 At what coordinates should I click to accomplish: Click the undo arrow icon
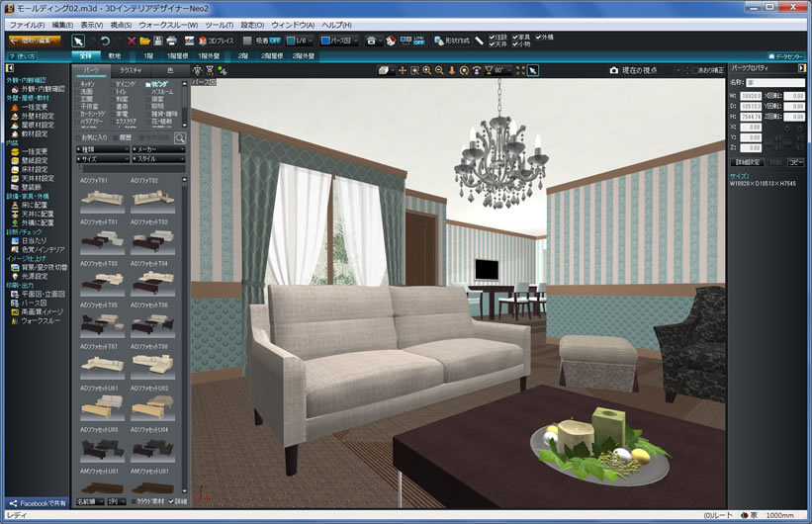[x=105, y=41]
